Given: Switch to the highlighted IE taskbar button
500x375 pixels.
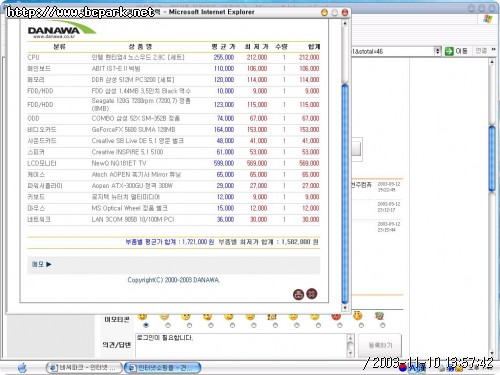Looking at the screenshot, I should [x=163, y=368].
